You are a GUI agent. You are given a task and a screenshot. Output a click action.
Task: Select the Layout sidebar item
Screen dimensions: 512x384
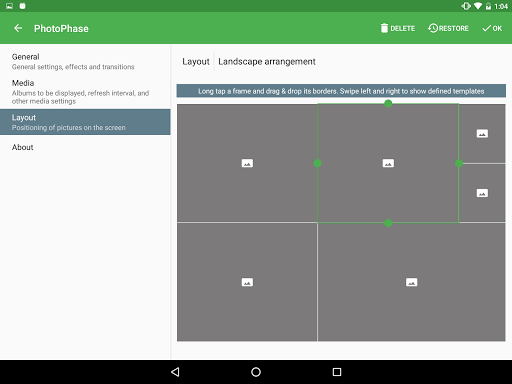tap(85, 122)
